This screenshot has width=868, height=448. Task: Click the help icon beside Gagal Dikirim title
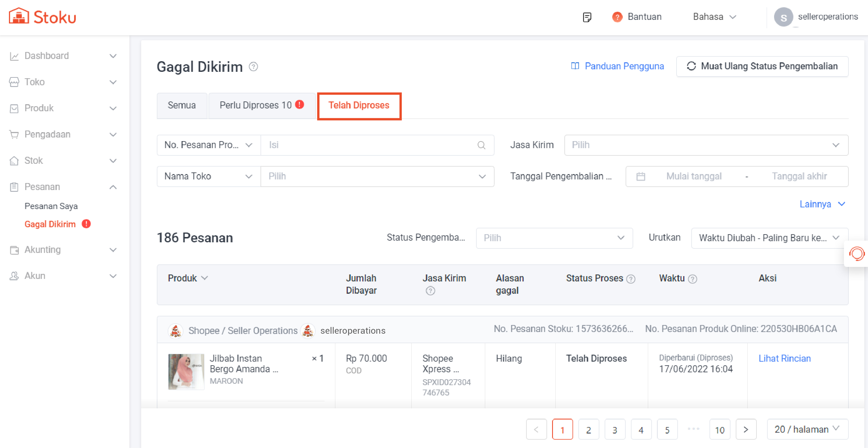pyautogui.click(x=253, y=67)
